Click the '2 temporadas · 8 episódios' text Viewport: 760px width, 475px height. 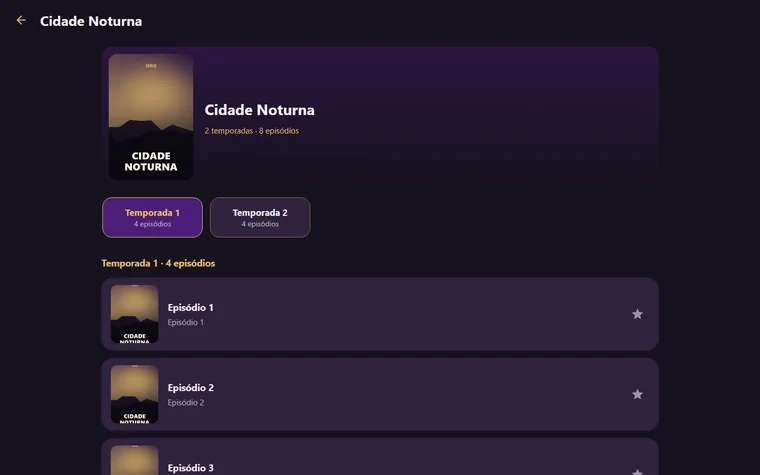click(252, 131)
